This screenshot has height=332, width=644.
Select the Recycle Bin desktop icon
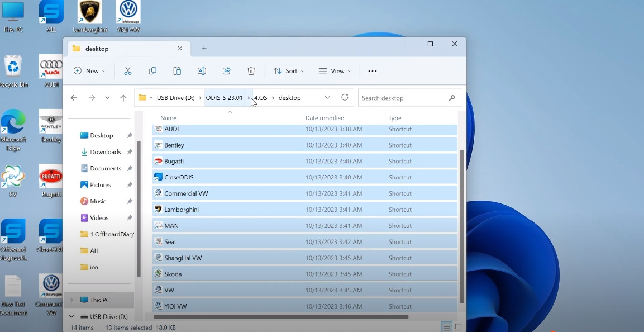(13, 71)
